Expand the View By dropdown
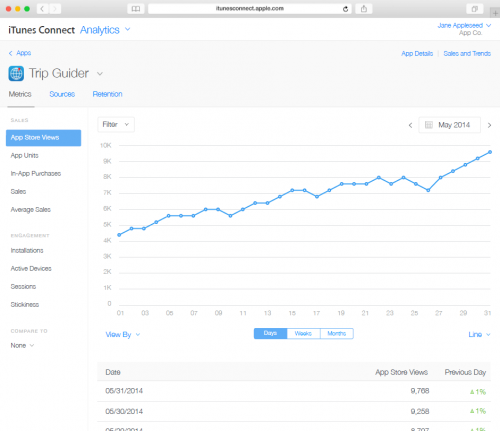This screenshot has height=431, width=500. pos(122,335)
